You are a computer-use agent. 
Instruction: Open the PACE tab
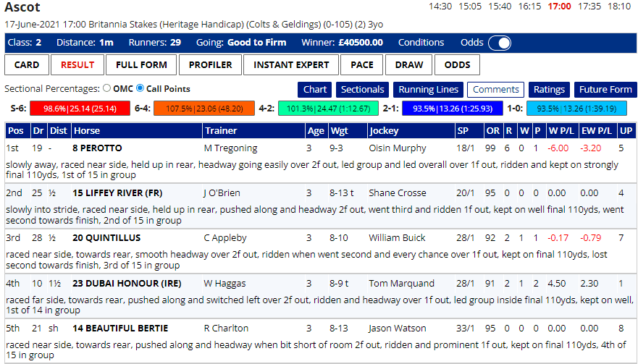[361, 65]
